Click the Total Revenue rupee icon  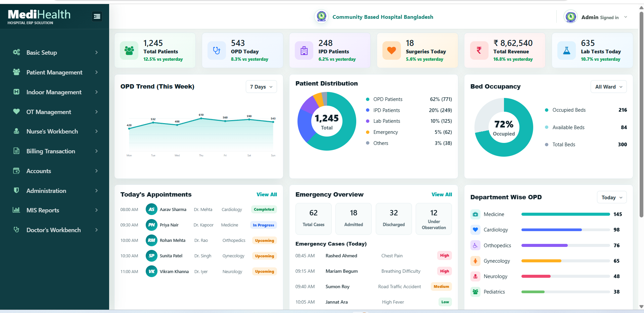(x=479, y=50)
